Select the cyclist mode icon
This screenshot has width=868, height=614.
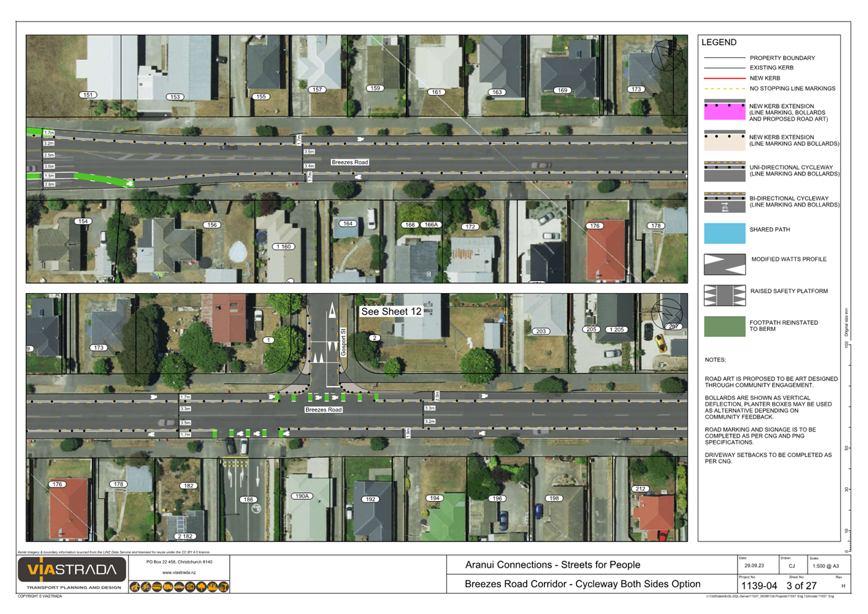pos(145,587)
